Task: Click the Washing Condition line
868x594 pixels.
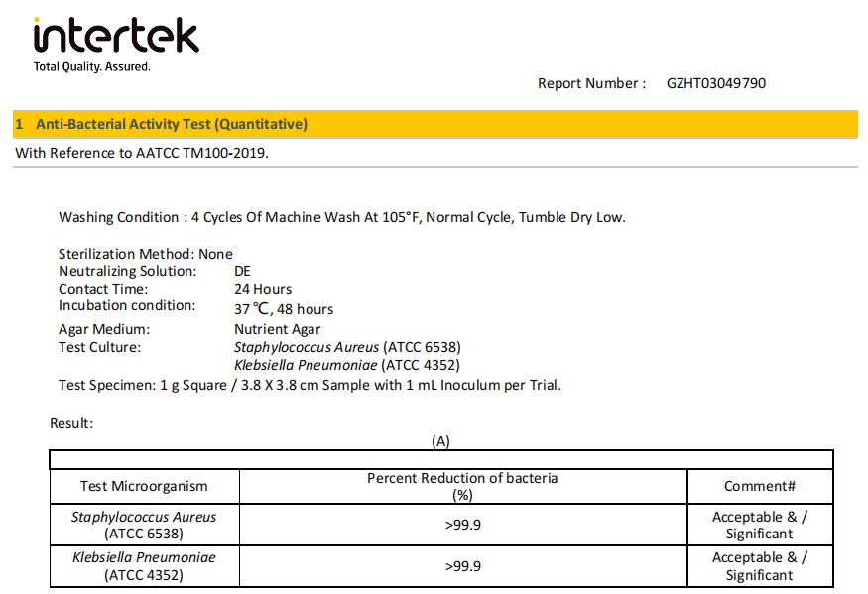Action: click(341, 217)
